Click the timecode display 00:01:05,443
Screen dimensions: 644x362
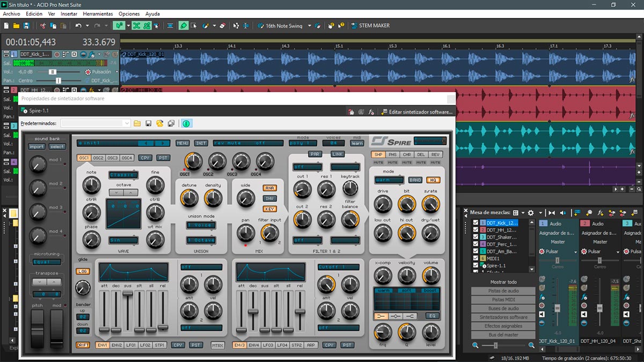(30, 42)
